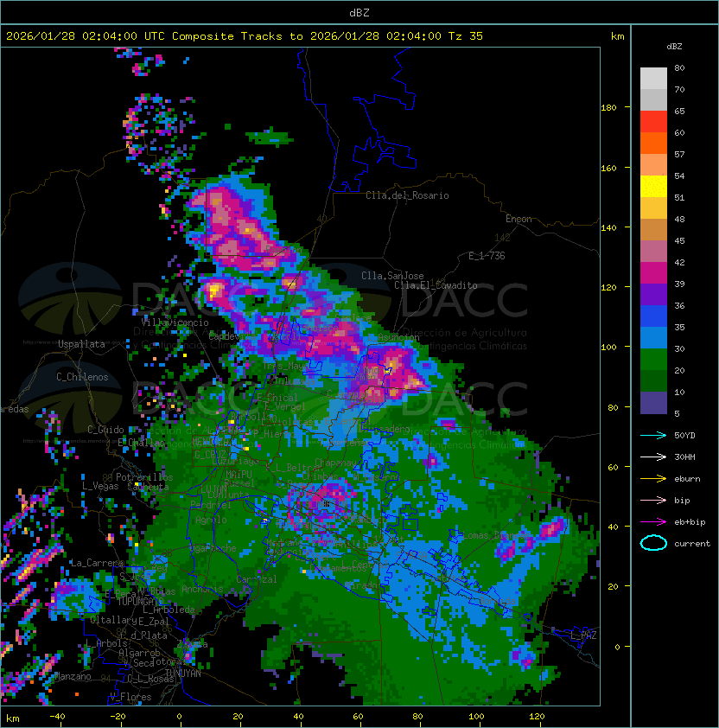Select the light gray 70-80 dBZ swatch
Viewport: 719px width, 728px height.
pyautogui.click(x=653, y=78)
